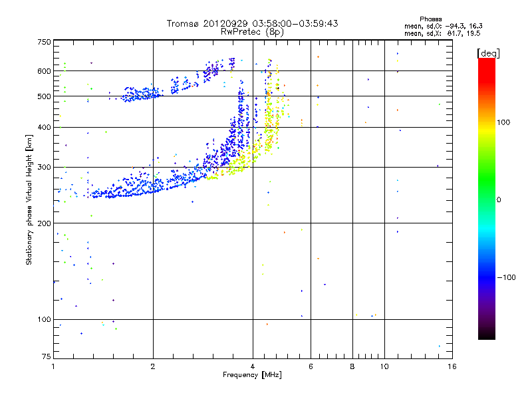This screenshot has width=532, height=399.
Task: Click the colorbar '0' tick label
Action: (x=499, y=199)
